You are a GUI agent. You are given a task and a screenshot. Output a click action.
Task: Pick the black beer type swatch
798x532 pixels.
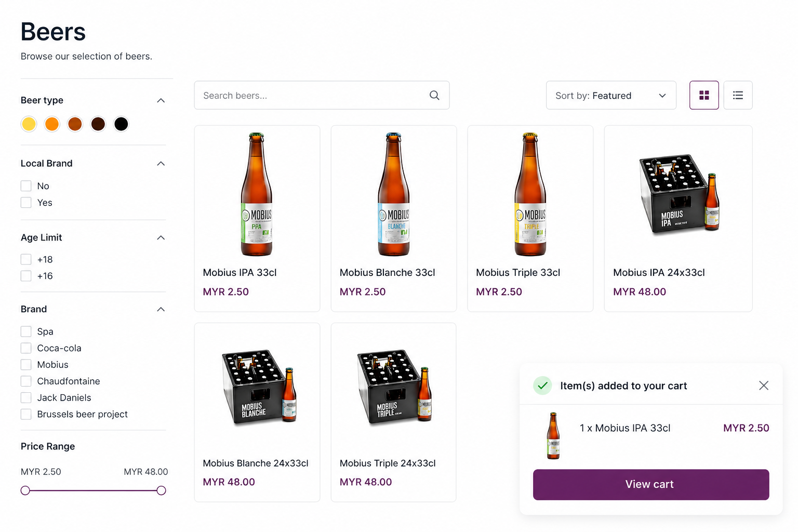tap(121, 124)
